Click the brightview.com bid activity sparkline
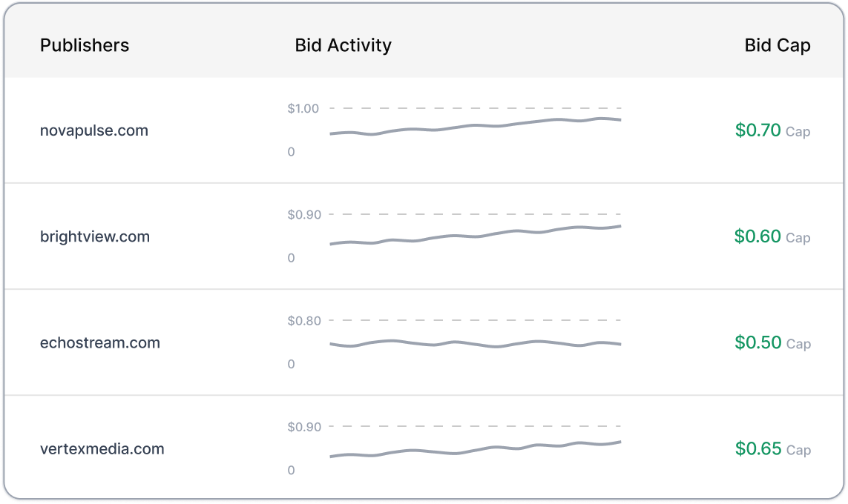Viewport: 848px width, 504px height. coord(476,235)
